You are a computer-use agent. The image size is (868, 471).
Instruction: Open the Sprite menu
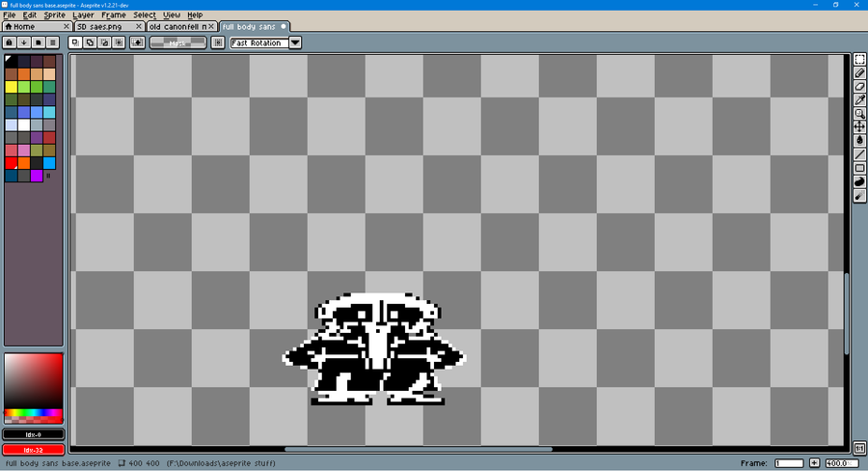coord(54,15)
